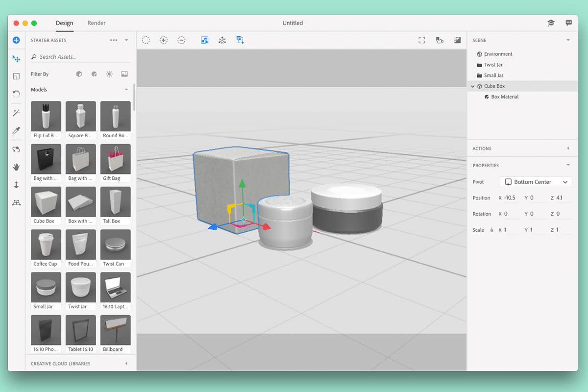Viewport: 588px width, 392px height.
Task: Choose the Small Jar model thumbnail
Action: click(46, 287)
